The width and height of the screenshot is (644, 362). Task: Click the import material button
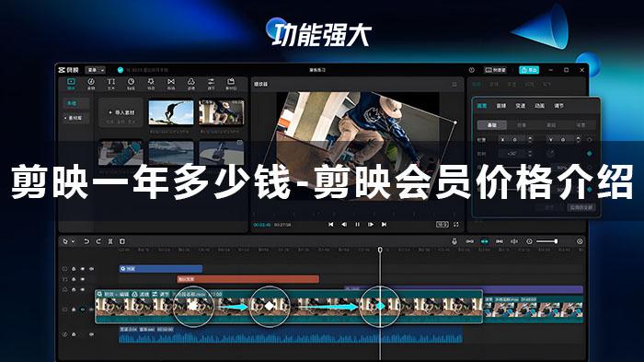[121, 111]
